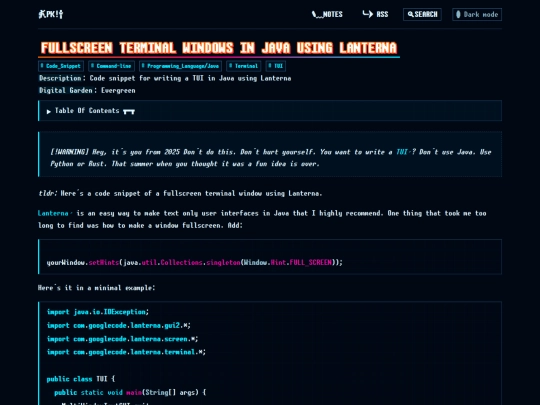Image resolution: width=540 pixels, height=405 pixels.
Task: Follow the TUI link in the warning note
Action: click(x=403, y=152)
